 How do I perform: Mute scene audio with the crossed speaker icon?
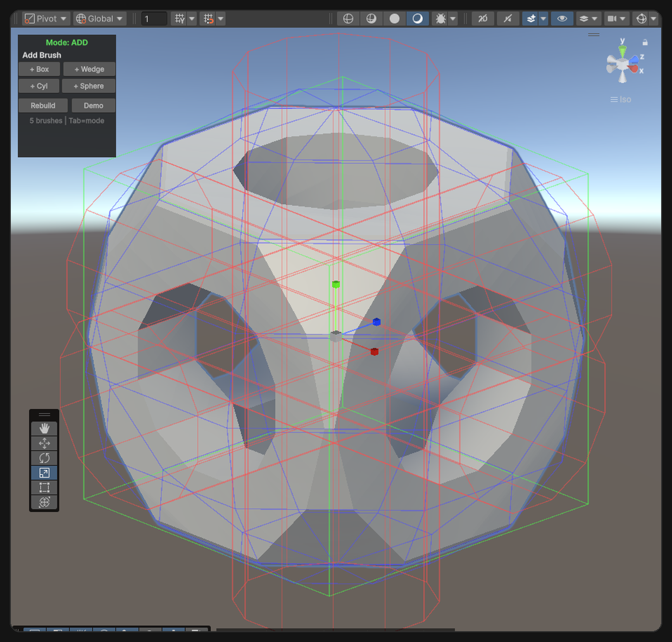tap(507, 18)
